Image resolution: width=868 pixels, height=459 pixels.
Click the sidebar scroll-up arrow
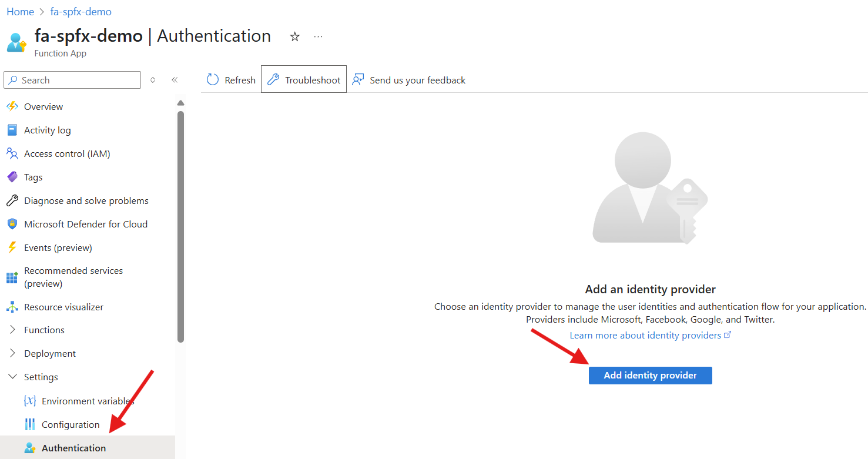click(180, 103)
